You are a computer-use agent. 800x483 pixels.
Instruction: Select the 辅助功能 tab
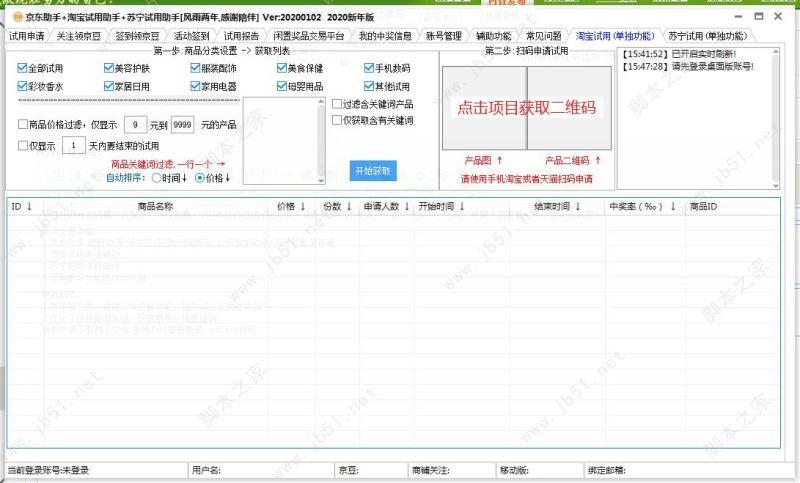tap(493, 36)
